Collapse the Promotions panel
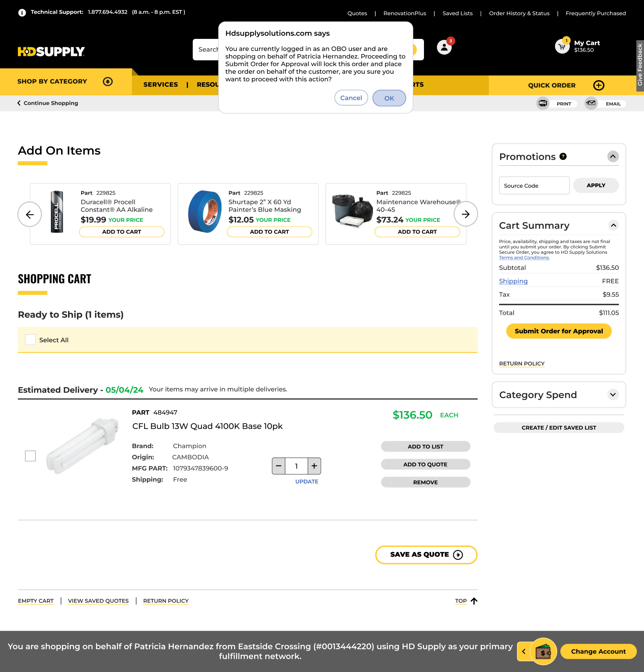This screenshot has width=644, height=672. coord(613,156)
